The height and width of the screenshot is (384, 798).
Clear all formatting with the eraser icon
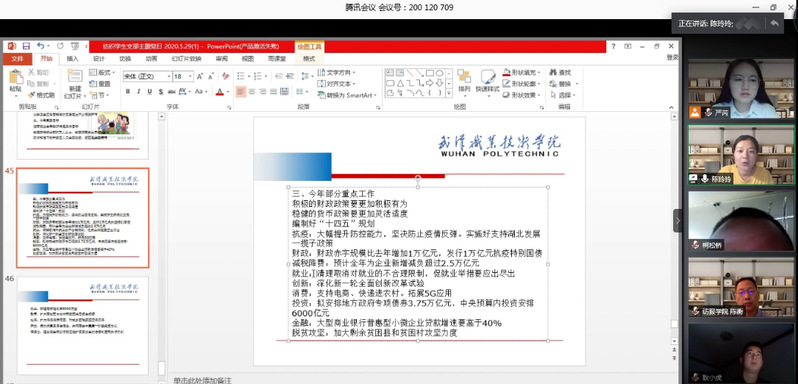226,76
